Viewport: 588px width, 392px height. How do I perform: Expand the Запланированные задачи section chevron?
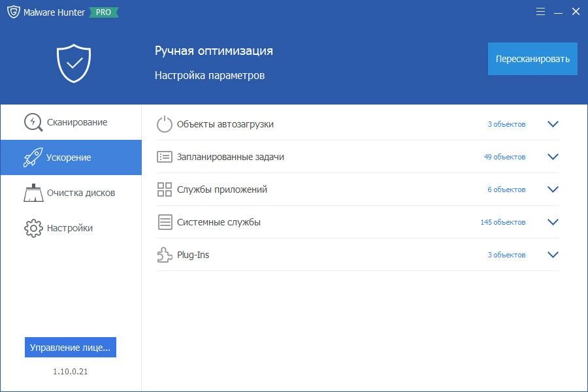553,157
